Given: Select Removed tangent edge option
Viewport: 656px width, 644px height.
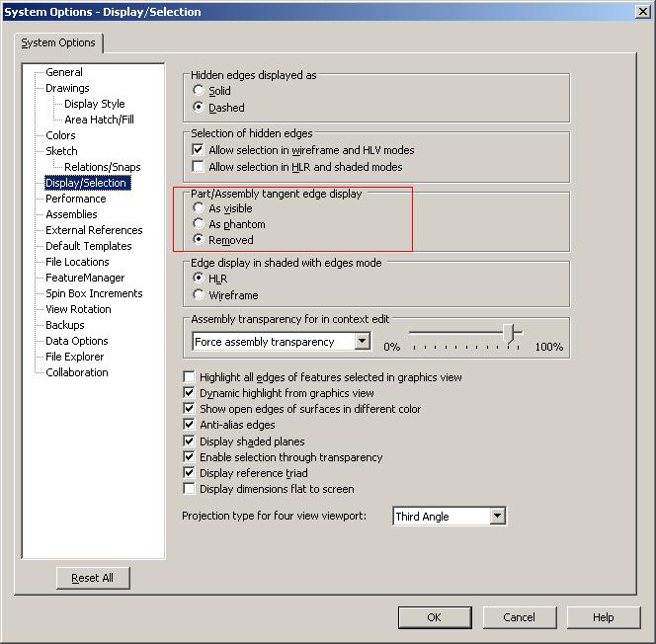Looking at the screenshot, I should (199, 240).
